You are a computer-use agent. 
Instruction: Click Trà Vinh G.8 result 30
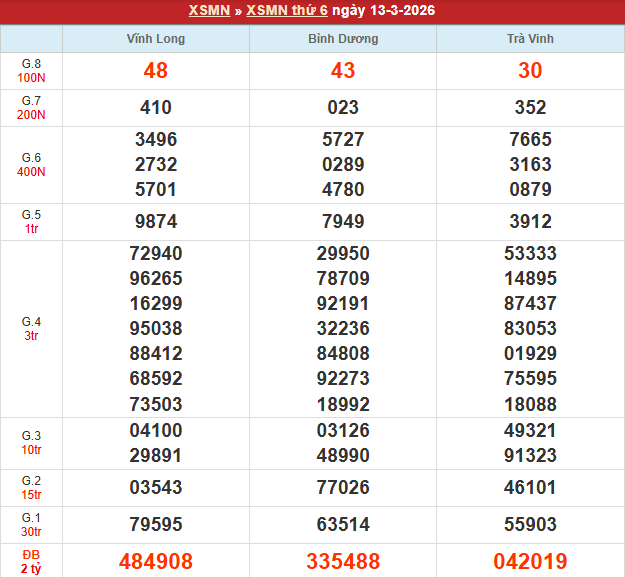530,71
